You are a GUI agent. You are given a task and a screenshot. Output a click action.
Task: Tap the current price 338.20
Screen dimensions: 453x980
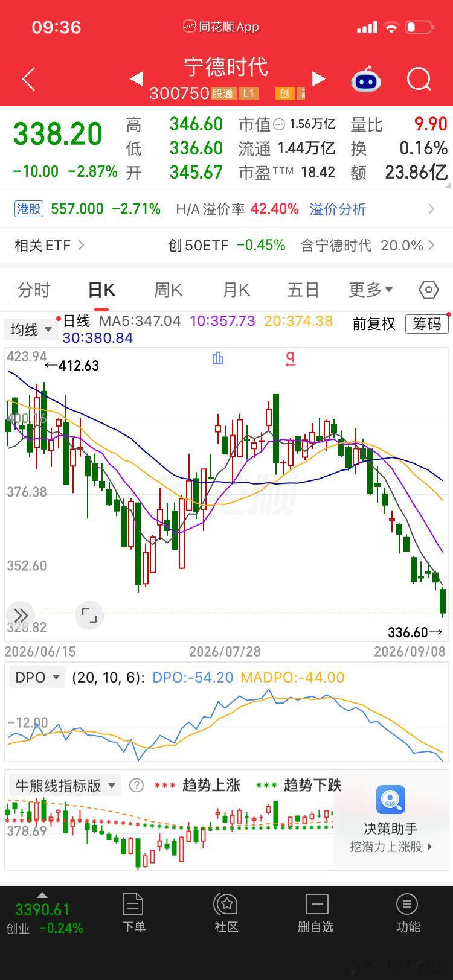point(58,134)
